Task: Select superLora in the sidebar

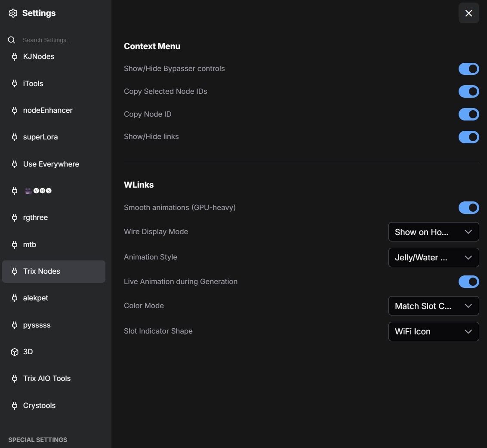Action: 54,137
